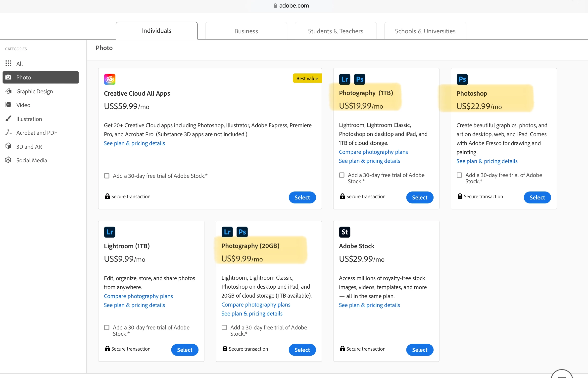The image size is (588, 378).
Task: Tick Adobe Stock trial on Lightroom (1TB)
Action: point(107,327)
